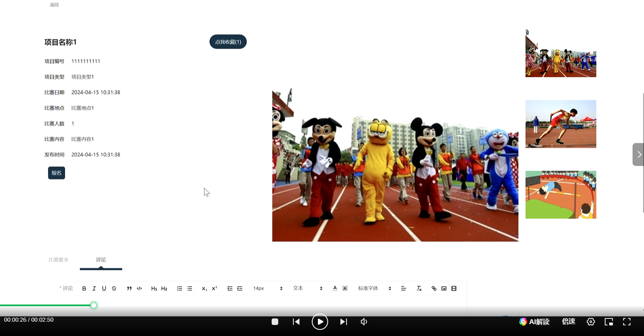644x336 pixels.
Task: Play the video
Action: [320, 322]
